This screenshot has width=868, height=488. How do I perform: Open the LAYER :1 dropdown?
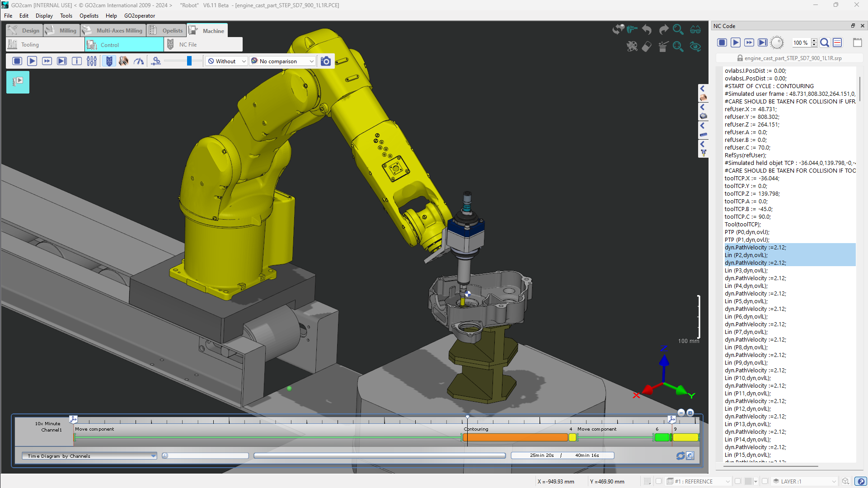pos(805,481)
